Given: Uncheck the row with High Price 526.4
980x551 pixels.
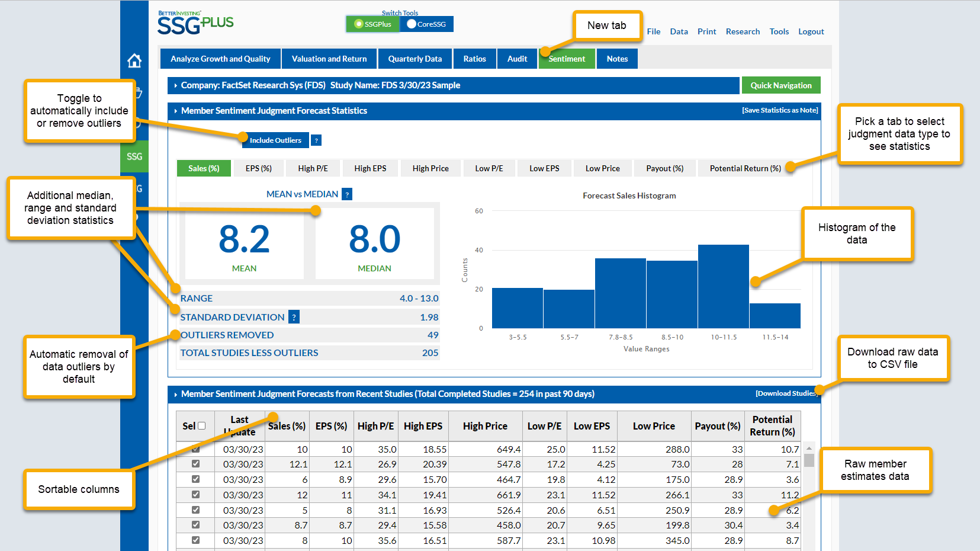Looking at the screenshot, I should click(x=195, y=510).
